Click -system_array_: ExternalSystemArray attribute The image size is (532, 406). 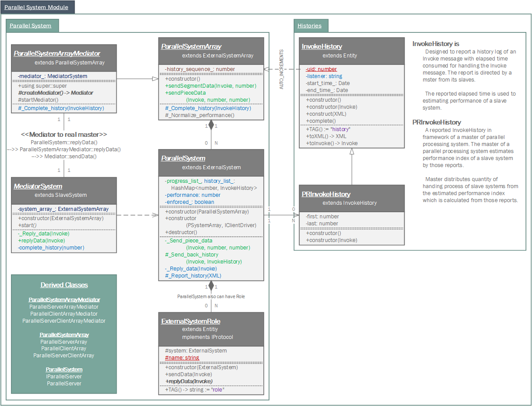pos(63,209)
